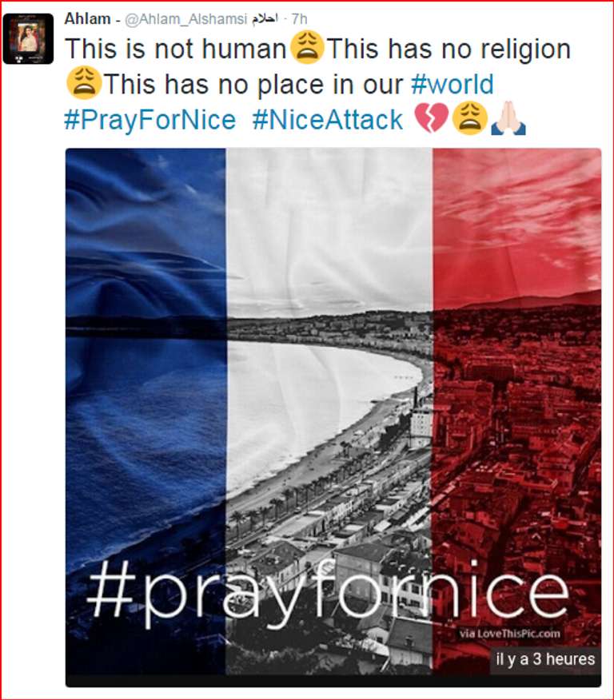The width and height of the screenshot is (614, 700).
Task: Click the weary face emoji before 'This has no place'
Action: pos(83,83)
